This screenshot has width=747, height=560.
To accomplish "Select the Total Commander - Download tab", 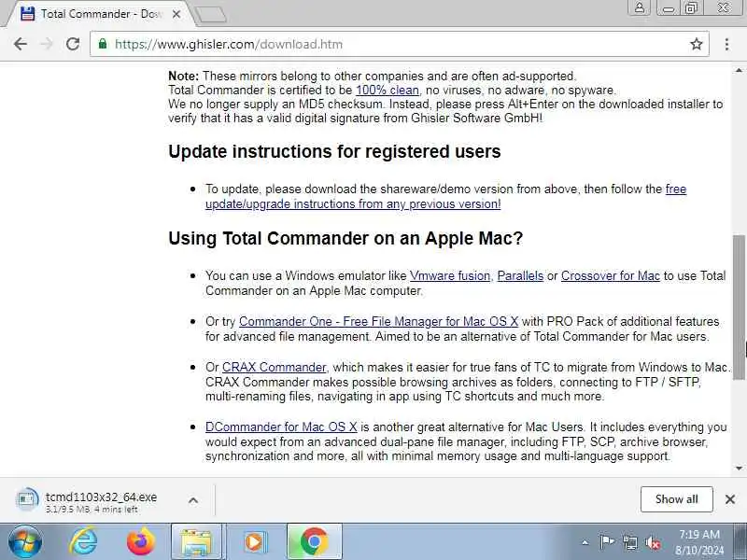I will point(100,14).
